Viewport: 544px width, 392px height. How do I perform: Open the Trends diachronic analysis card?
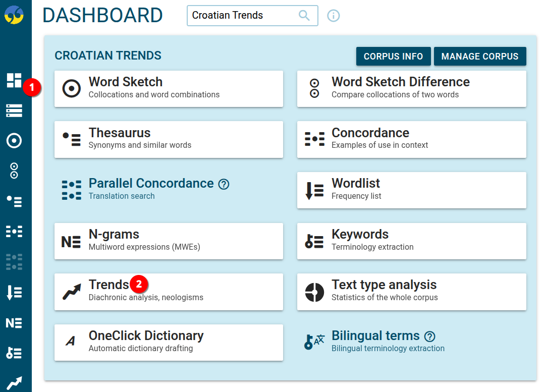(x=169, y=292)
